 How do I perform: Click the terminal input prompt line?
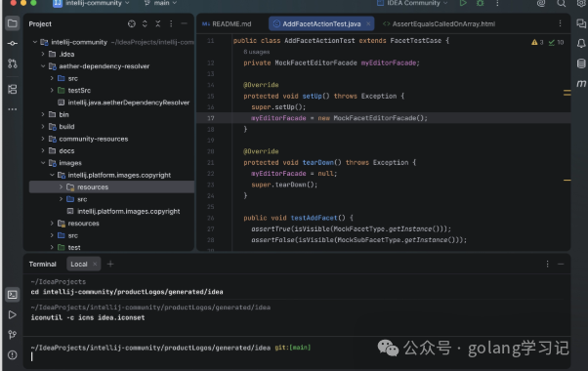click(x=296, y=357)
